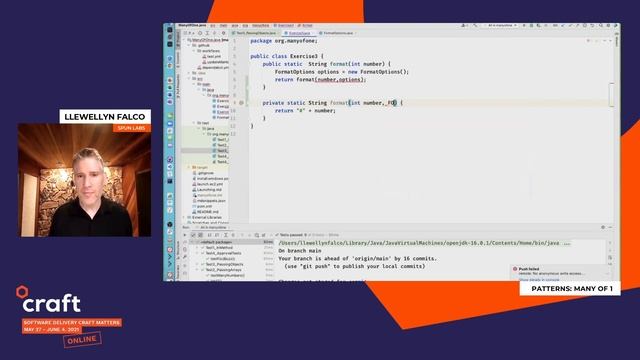This screenshot has width=640, height=360.
Task: Click the editor's vertical scrollbar thumb
Action: [611, 95]
